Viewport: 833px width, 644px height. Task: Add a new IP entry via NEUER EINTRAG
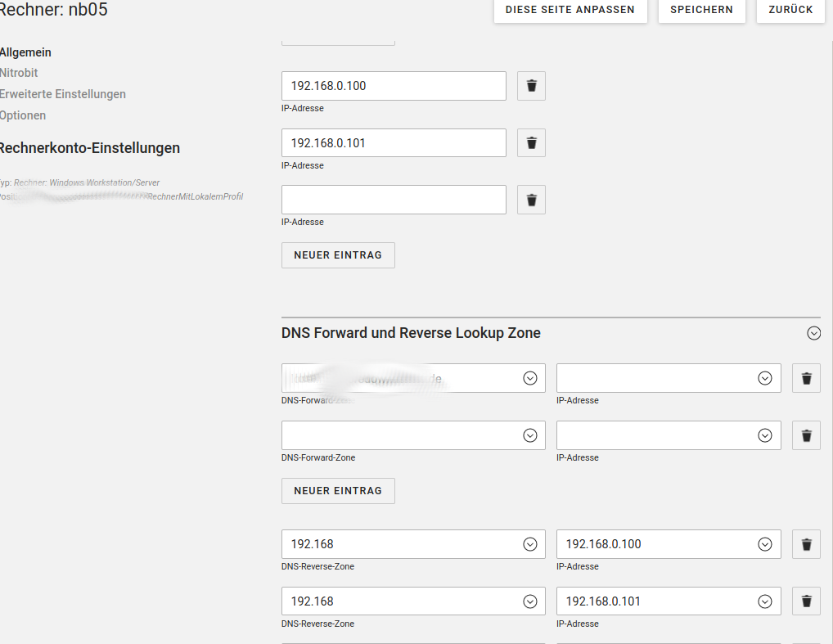pyautogui.click(x=337, y=254)
